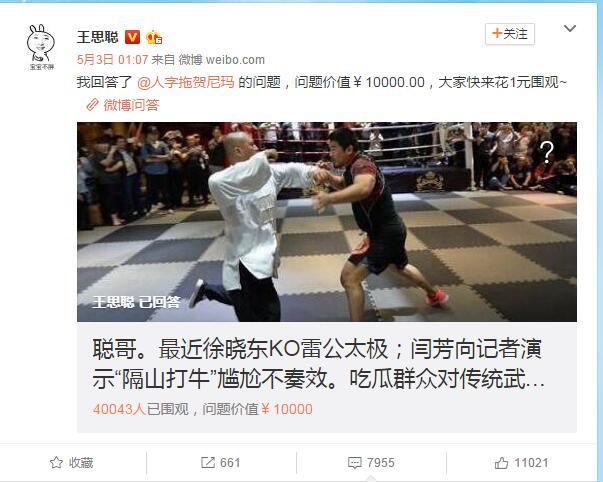The height and width of the screenshot is (482, 603).
Task: Follow the user with +关注 button
Action: 510,34
